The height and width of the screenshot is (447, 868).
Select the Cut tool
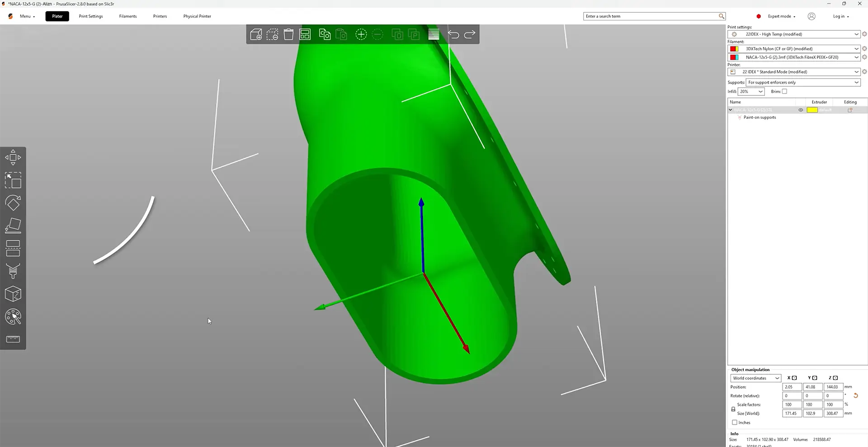(x=13, y=248)
